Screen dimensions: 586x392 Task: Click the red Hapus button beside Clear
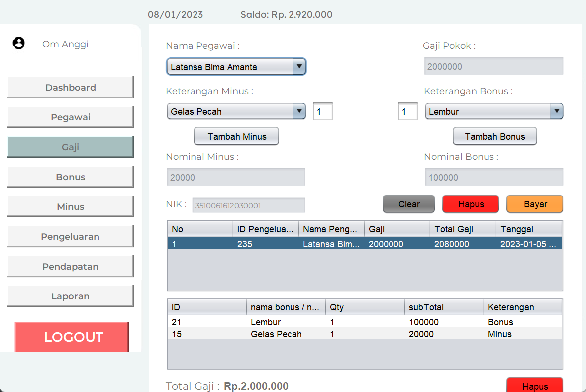471,204
